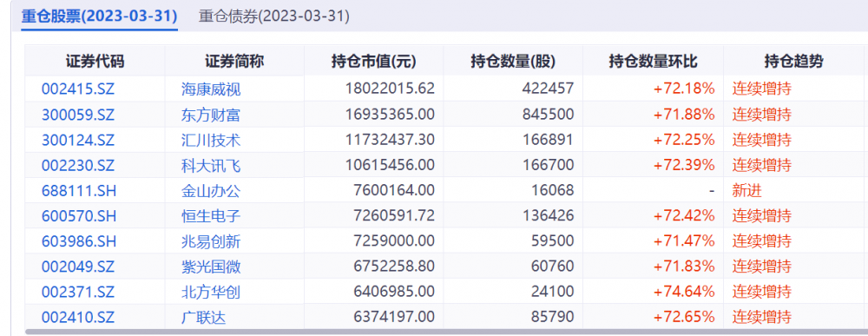Click the 证券代码 column header
Image resolution: width=868 pixels, height=336 pixels.
(95, 61)
